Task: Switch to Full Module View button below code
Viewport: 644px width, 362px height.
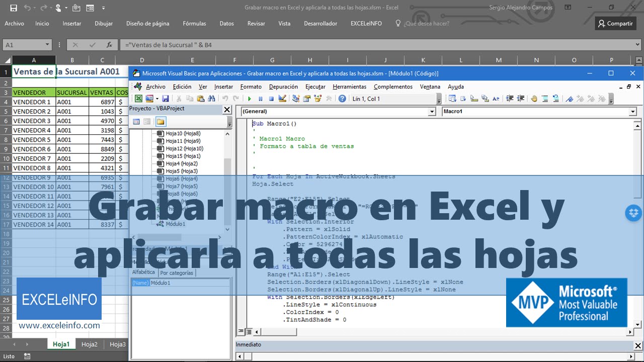Action: pyautogui.click(x=248, y=331)
